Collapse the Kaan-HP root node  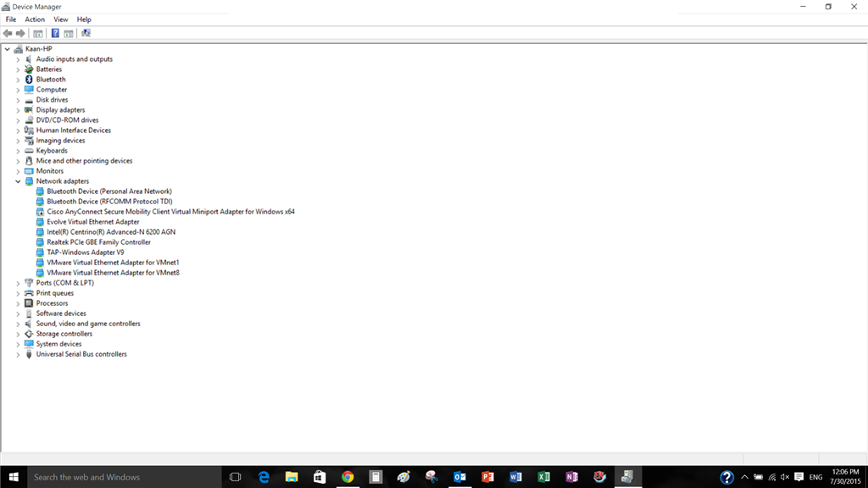coord(7,48)
